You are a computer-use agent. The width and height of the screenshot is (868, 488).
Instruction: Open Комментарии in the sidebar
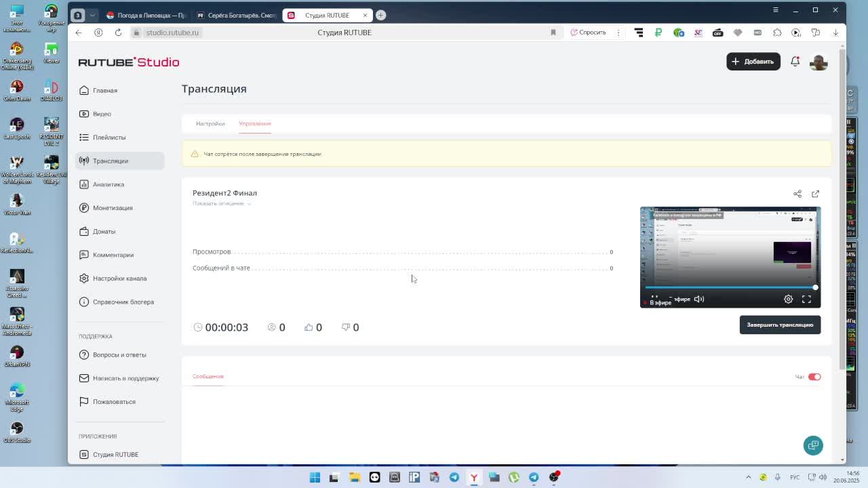tap(119, 255)
